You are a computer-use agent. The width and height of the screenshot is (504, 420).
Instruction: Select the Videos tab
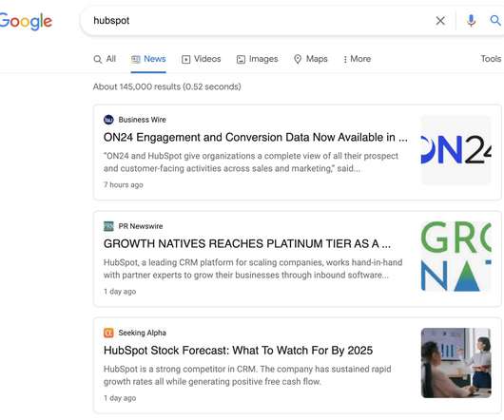coord(202,59)
